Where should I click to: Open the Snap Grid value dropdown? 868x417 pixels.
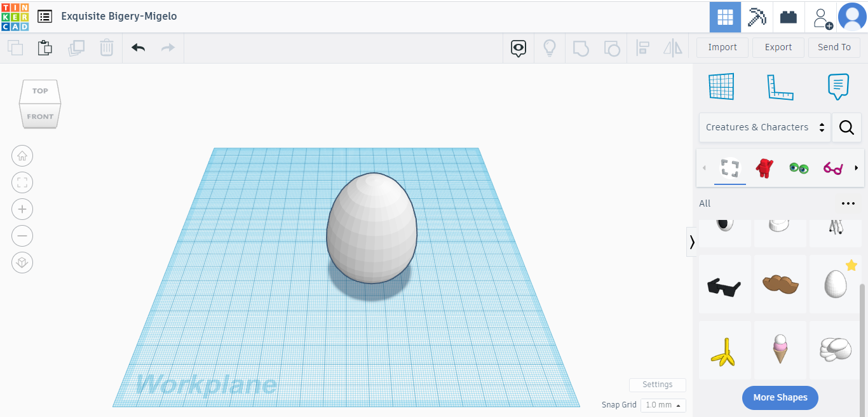[663, 405]
